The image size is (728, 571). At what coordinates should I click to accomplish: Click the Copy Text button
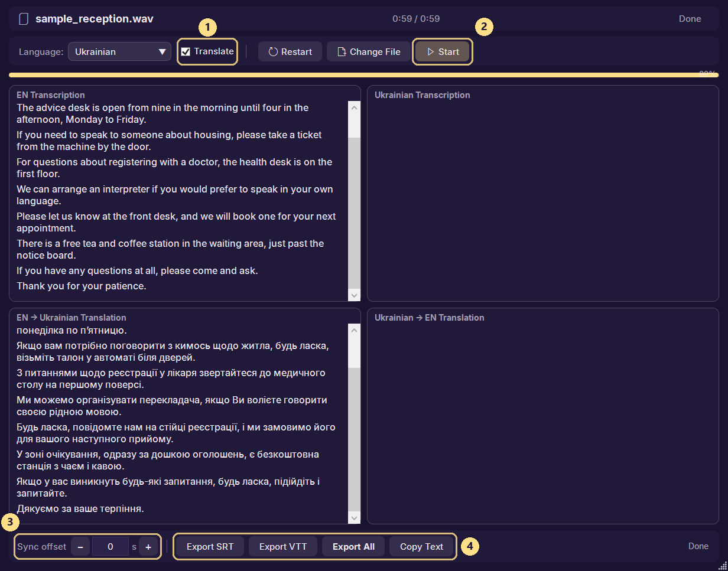click(x=421, y=547)
